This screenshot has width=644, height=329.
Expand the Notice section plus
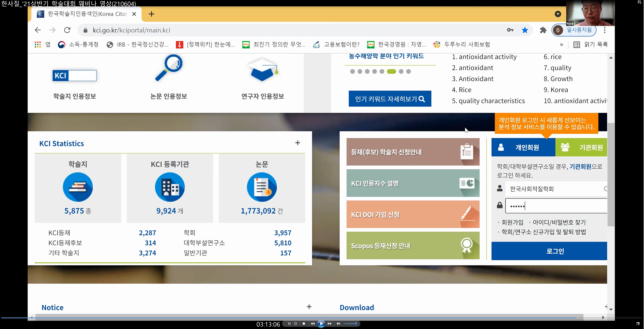point(309,307)
